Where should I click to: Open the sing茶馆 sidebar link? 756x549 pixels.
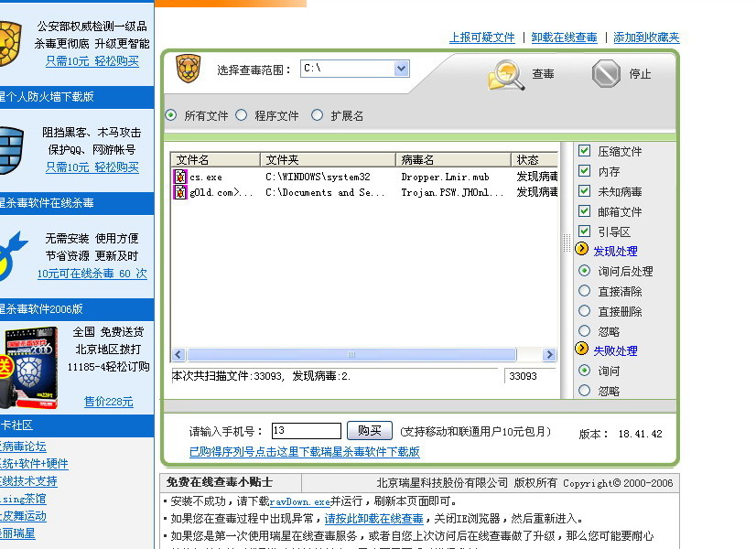click(23, 499)
